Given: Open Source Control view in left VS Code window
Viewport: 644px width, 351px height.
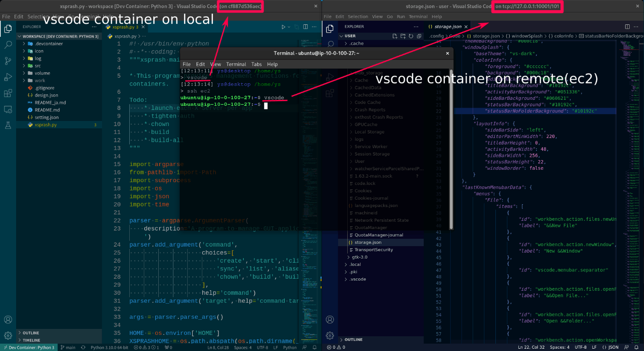Looking at the screenshot, I should [8, 61].
